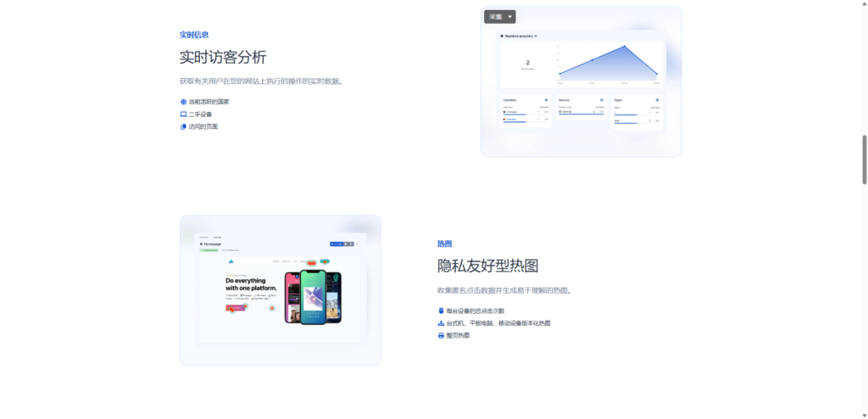This screenshot has width=868, height=419.
Task: Open the 采集 dropdown on the analytics image
Action: coord(500,17)
